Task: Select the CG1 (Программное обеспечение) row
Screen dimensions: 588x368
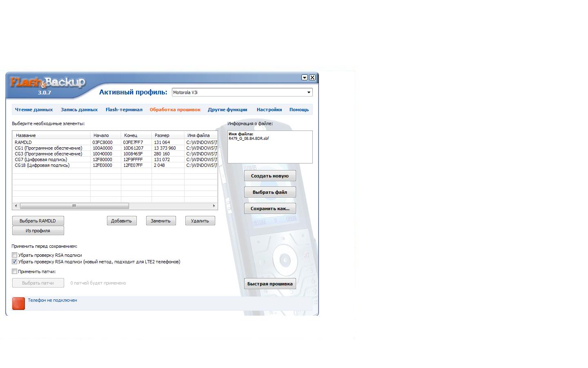Action: click(x=115, y=148)
